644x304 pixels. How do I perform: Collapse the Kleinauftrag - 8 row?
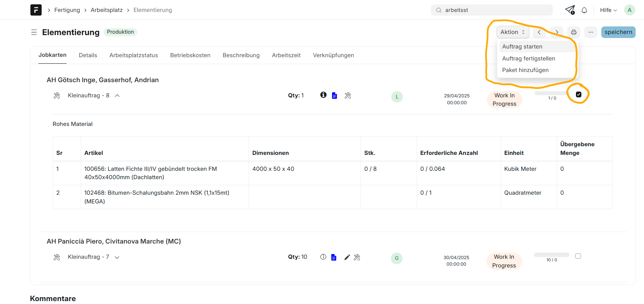[117, 96]
